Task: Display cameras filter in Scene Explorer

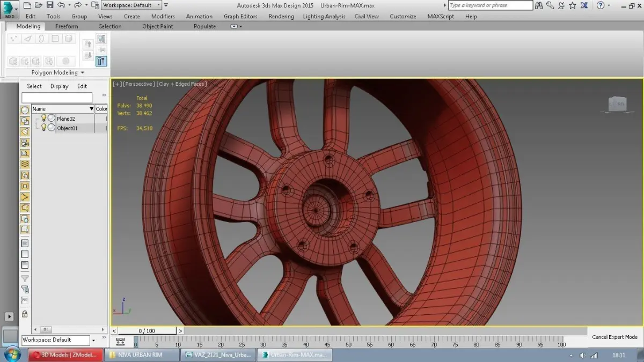Action: coord(25,143)
